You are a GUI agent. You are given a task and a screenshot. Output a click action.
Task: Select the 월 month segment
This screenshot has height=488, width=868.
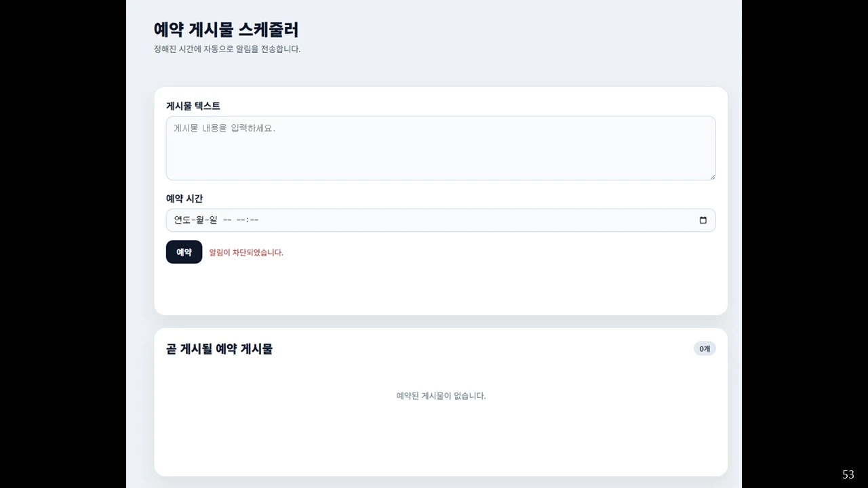[x=200, y=220]
